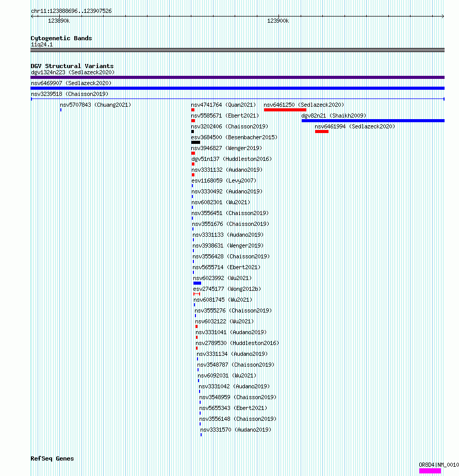The width and height of the screenshot is (459, 476).
Task: Open nsv3239518 (Chaisson2019) variant label
Action: coord(70,94)
